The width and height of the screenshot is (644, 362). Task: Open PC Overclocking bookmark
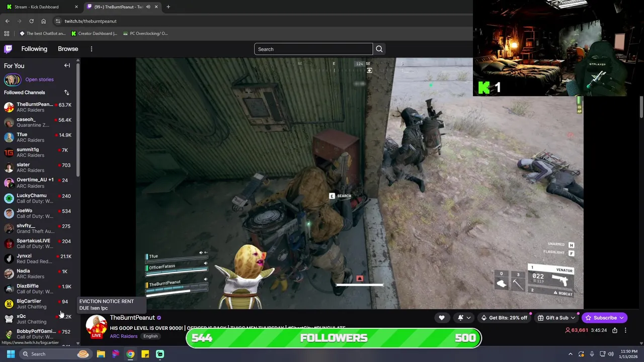(145, 33)
